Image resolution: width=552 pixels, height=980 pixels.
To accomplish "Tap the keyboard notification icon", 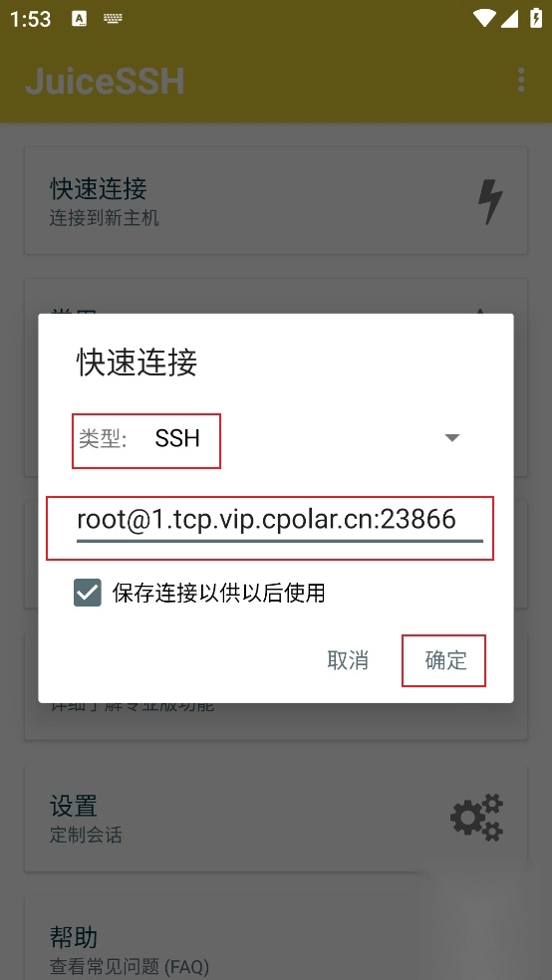I will pos(114,19).
